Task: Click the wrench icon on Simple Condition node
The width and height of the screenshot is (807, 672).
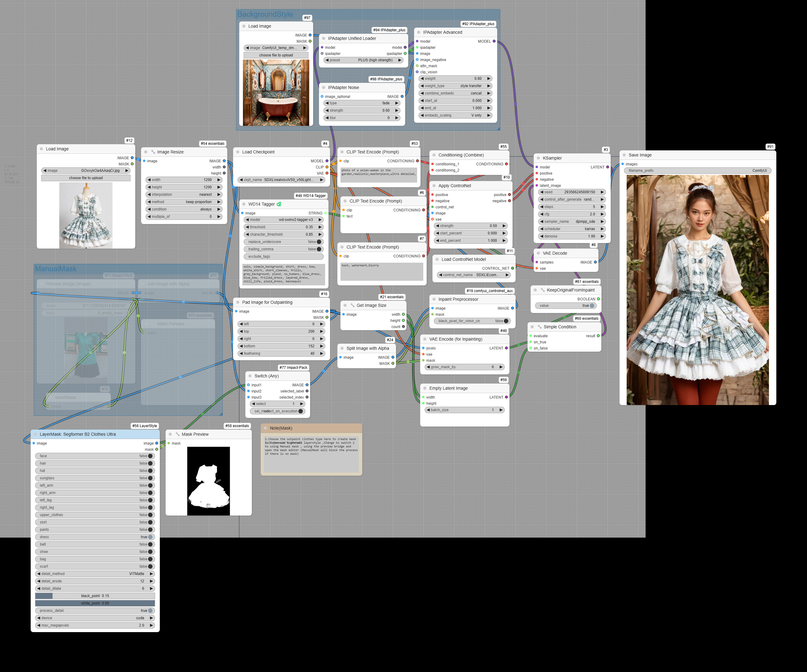Action: [540, 327]
